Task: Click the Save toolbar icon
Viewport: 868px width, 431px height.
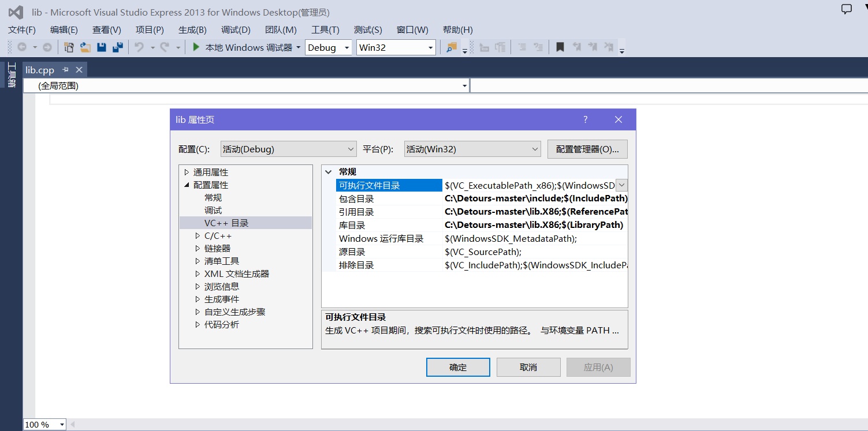Action: 101,47
